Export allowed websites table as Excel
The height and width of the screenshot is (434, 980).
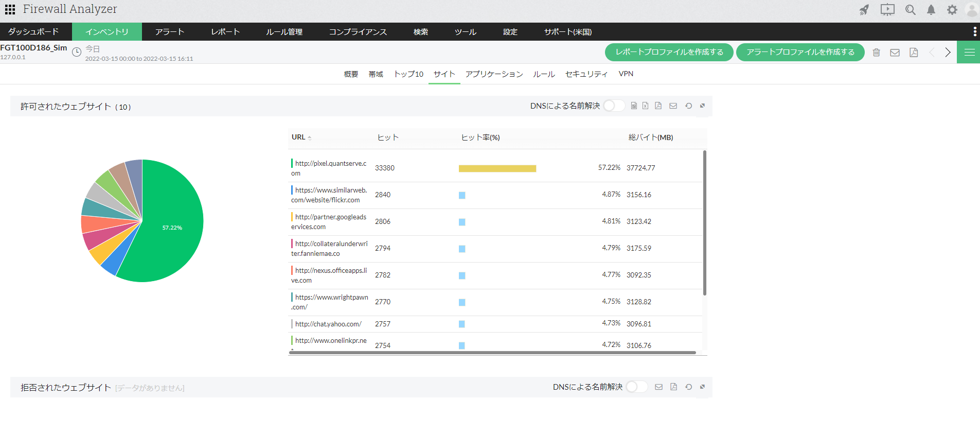pyautogui.click(x=645, y=106)
